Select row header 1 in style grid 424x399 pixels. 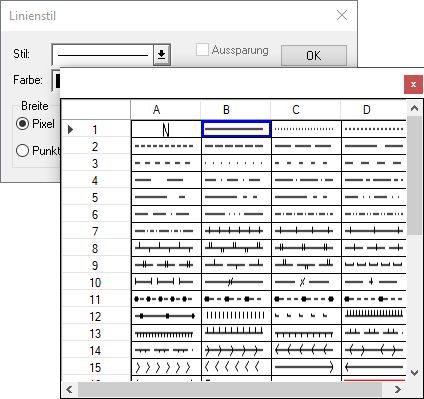pyautogui.click(x=96, y=129)
